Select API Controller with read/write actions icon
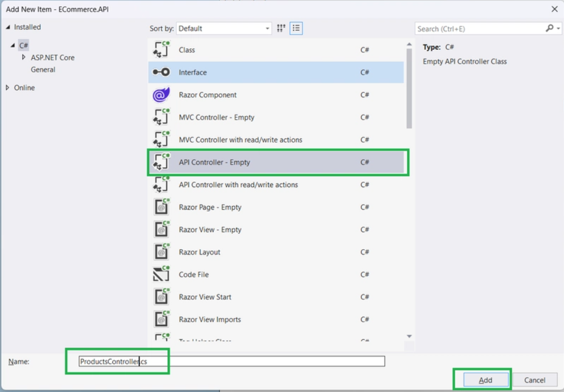Viewport: 564px width, 392px height. coord(161,185)
